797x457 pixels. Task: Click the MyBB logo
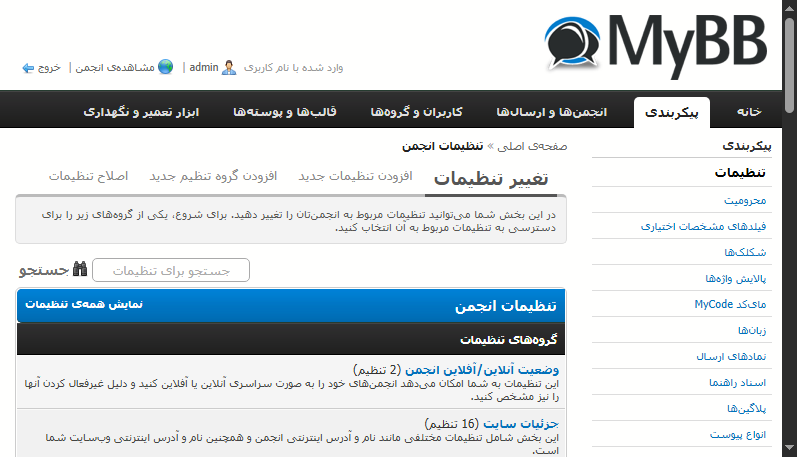tap(656, 47)
